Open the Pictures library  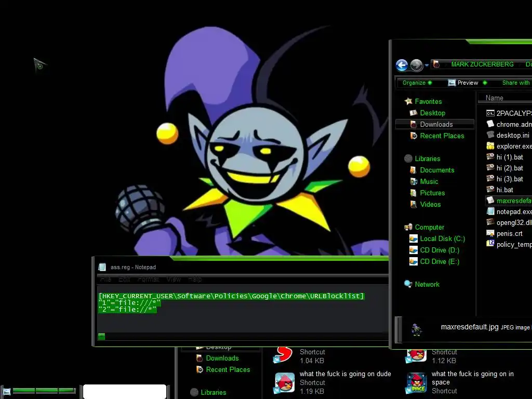[x=432, y=193]
